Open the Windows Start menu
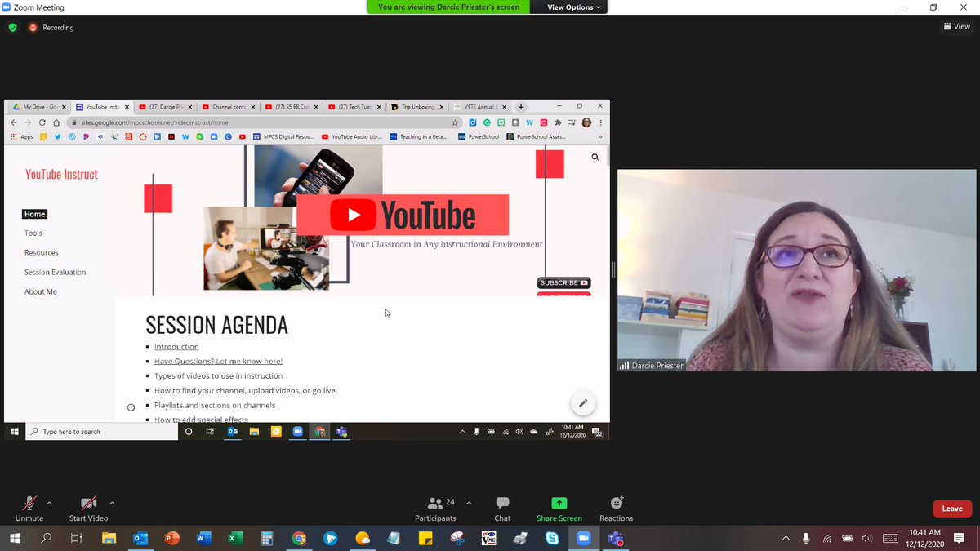The height and width of the screenshot is (551, 980). pos(15,539)
